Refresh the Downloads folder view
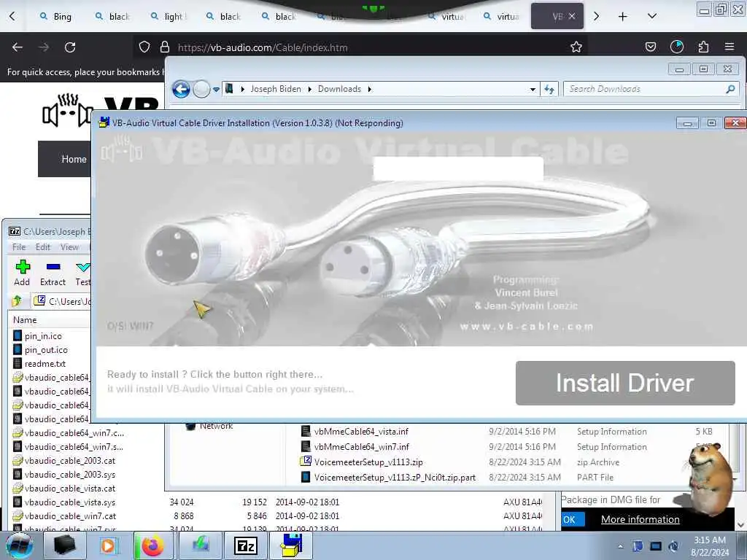The image size is (747, 560). coord(549,89)
